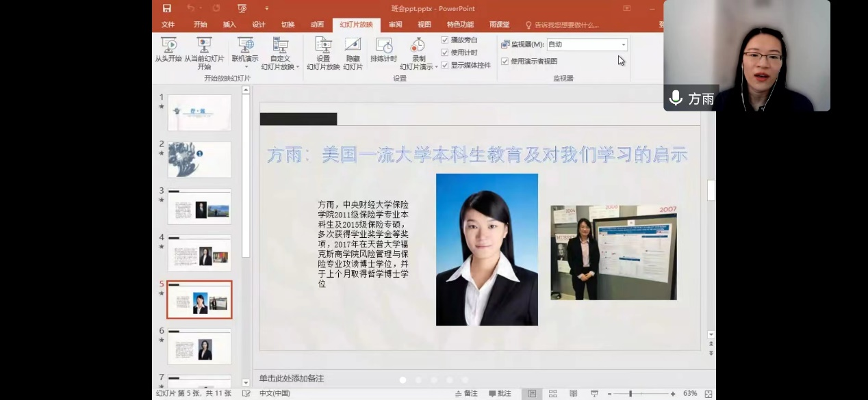Image resolution: width=868 pixels, height=400 pixels.
Task: Click the 备注 notes button in status bar
Action: pos(466,394)
